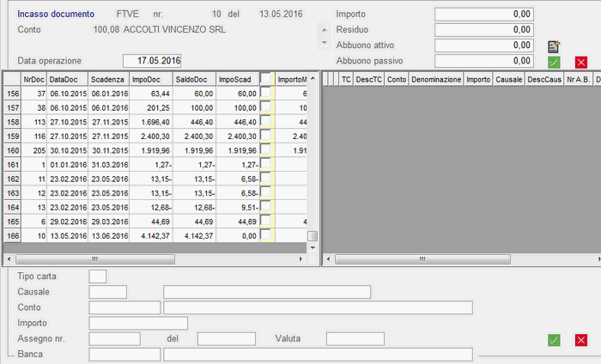Click the ImpoDoc cell 201,25

[x=151, y=107]
